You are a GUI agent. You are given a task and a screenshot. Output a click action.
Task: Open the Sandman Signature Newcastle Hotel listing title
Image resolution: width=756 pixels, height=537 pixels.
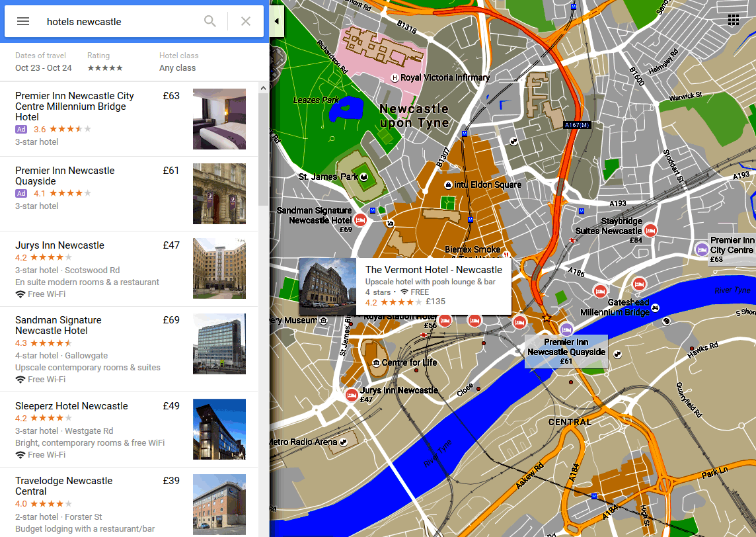(58, 325)
